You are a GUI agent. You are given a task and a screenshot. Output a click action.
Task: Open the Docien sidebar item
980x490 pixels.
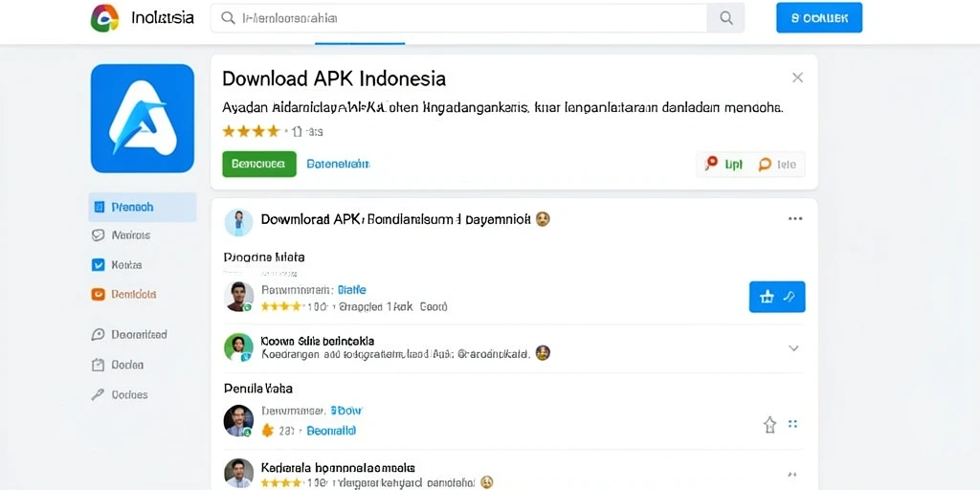click(x=118, y=365)
